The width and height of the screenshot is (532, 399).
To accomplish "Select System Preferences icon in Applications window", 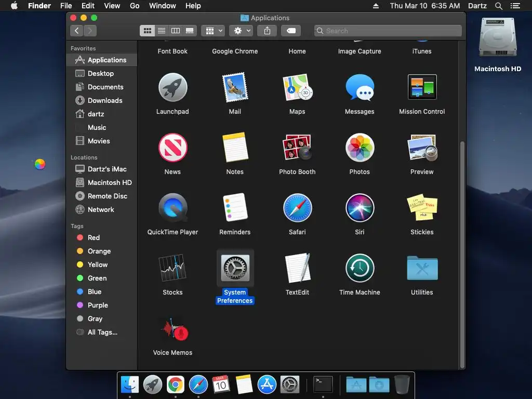I will (x=235, y=268).
